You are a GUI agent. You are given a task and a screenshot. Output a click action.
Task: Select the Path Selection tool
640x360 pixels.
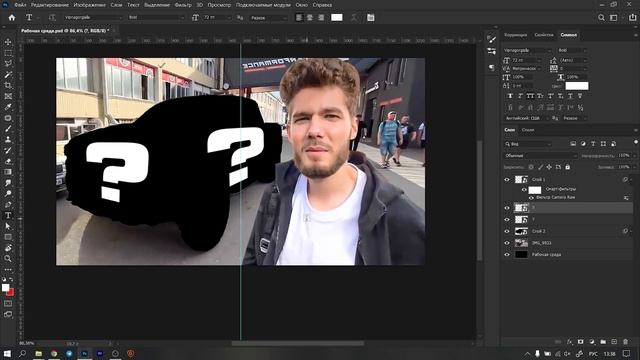[8, 226]
